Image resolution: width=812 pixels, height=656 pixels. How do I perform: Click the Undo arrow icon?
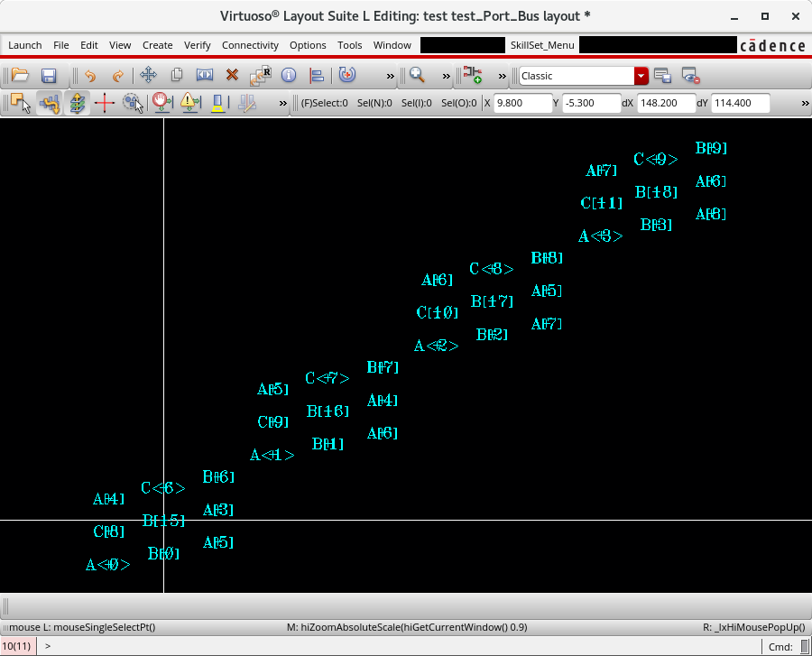point(90,76)
